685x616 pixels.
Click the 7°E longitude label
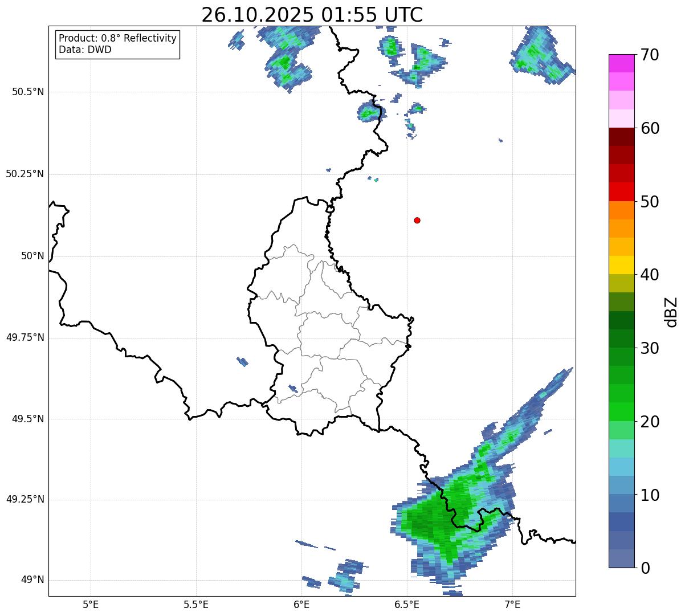(512, 605)
